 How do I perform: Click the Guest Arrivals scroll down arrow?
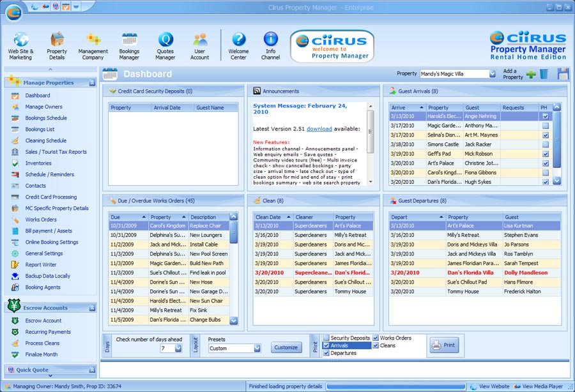(x=556, y=181)
